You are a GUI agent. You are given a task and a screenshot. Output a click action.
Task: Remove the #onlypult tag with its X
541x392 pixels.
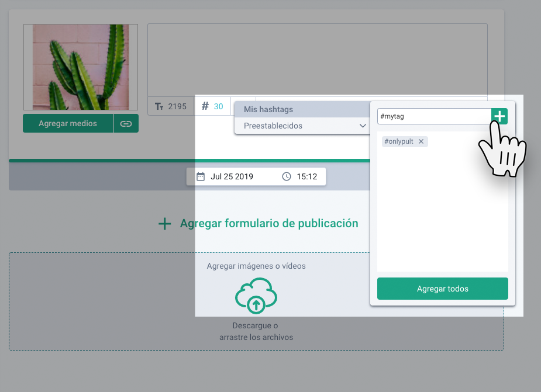point(421,141)
